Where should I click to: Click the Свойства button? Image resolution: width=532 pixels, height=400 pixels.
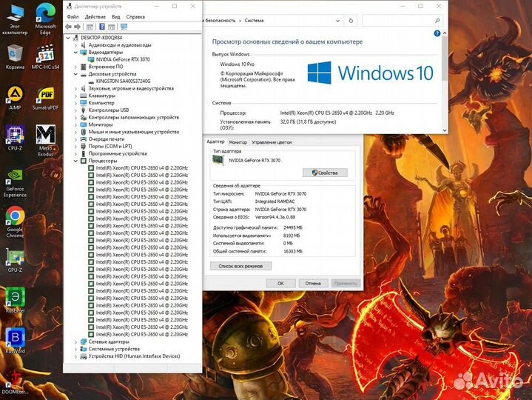(x=325, y=173)
